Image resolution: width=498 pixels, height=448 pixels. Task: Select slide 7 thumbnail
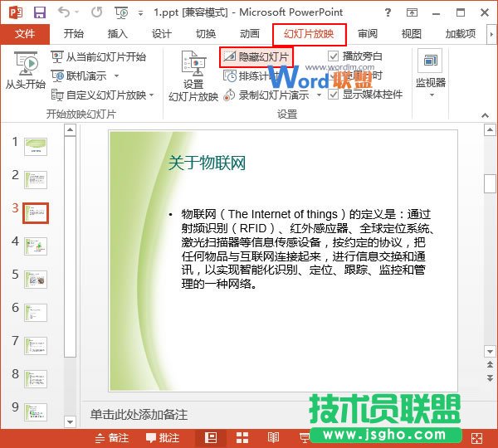36,346
